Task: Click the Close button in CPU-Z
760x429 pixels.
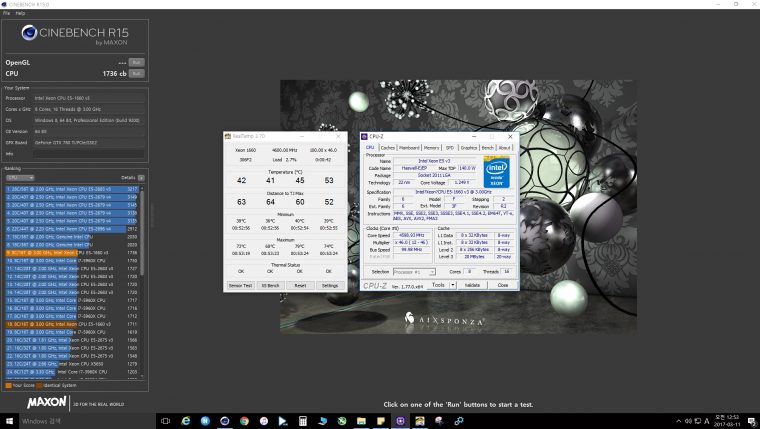Action: (x=503, y=285)
